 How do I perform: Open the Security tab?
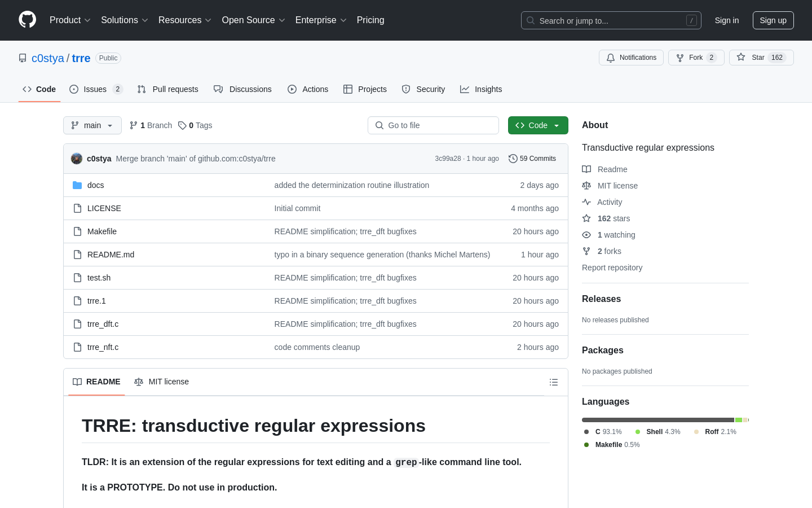tap(423, 89)
